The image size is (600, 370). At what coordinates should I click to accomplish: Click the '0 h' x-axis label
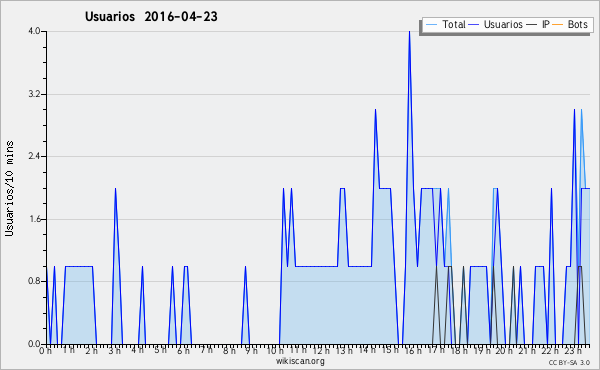(x=45, y=351)
